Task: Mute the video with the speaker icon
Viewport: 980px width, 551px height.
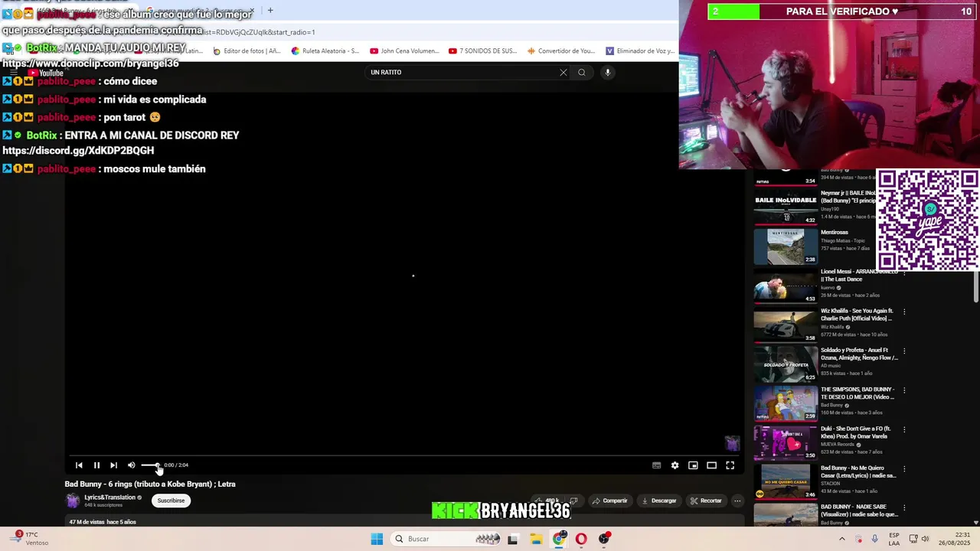Action: (x=131, y=465)
